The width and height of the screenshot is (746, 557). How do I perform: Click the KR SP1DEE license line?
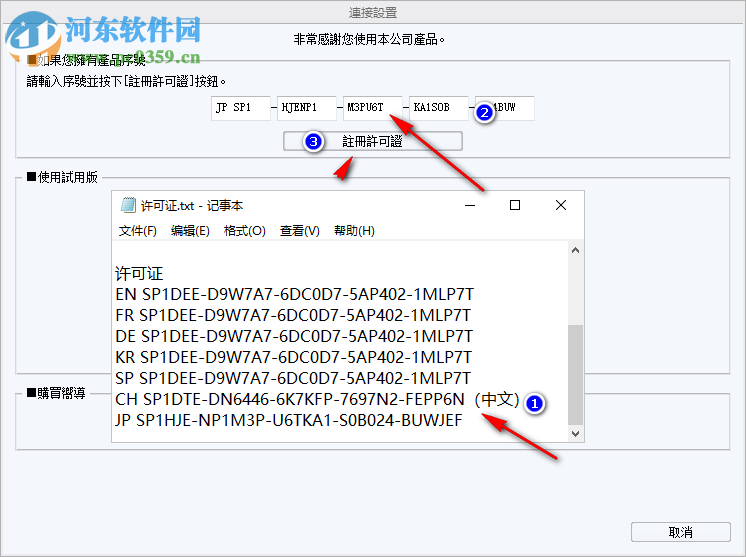click(x=294, y=357)
